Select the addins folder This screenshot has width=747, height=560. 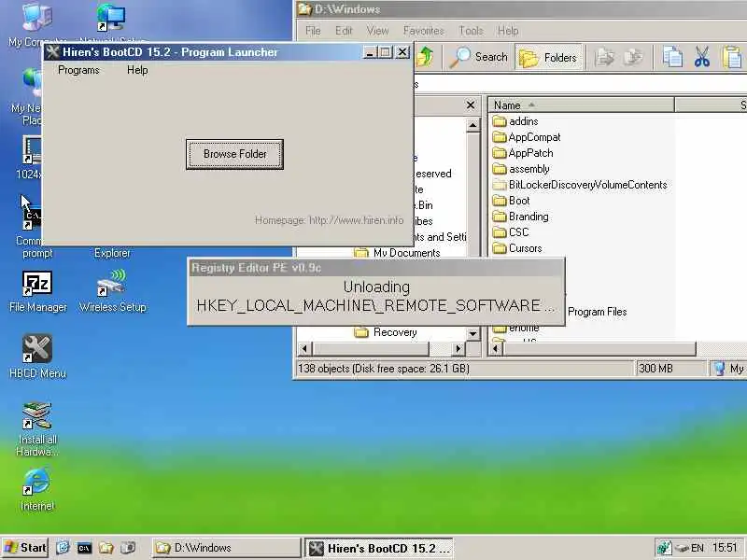(515, 121)
